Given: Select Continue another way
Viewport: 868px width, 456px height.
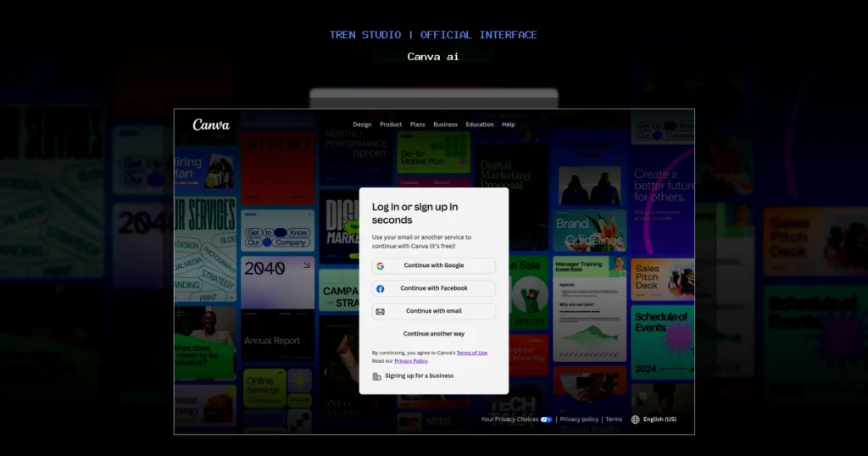Looking at the screenshot, I should pyautogui.click(x=434, y=334).
